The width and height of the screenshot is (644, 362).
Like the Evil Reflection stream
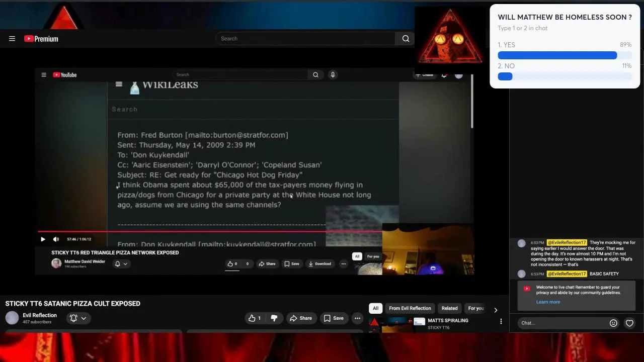255,318
